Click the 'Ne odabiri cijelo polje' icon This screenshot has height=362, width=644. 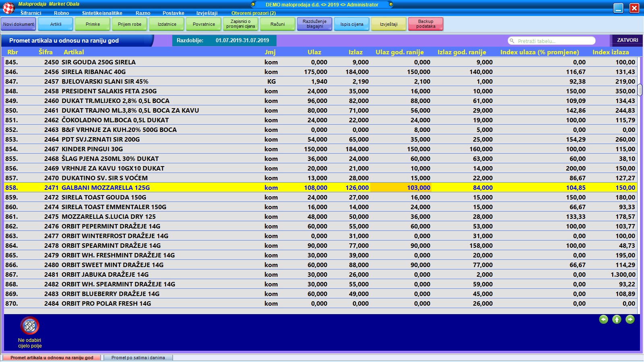tap(30, 326)
